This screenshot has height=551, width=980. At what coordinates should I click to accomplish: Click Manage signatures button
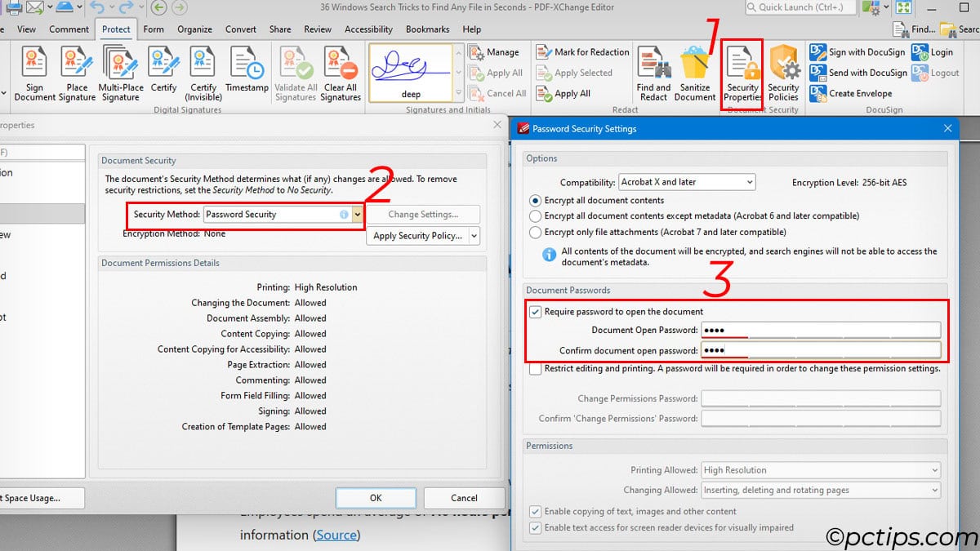(496, 52)
